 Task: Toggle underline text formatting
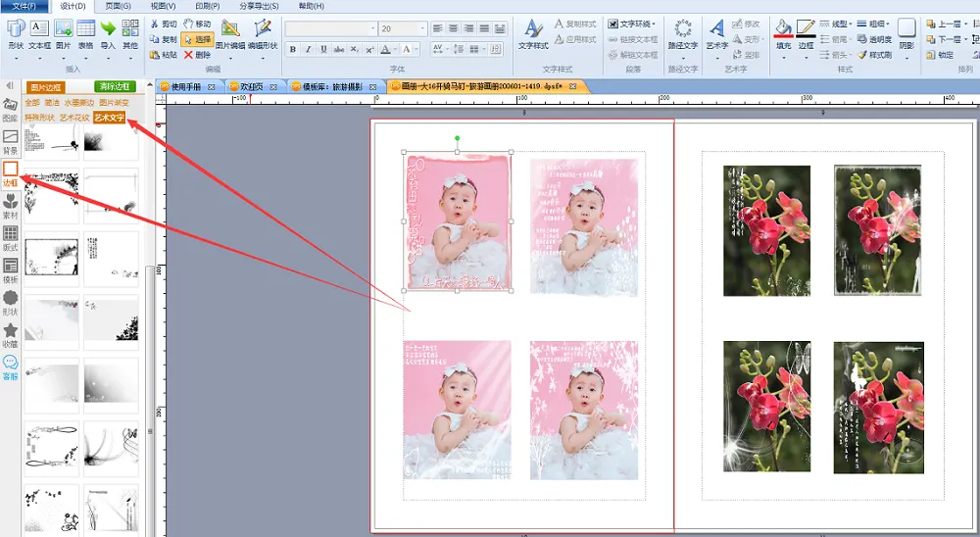pyautogui.click(x=322, y=49)
